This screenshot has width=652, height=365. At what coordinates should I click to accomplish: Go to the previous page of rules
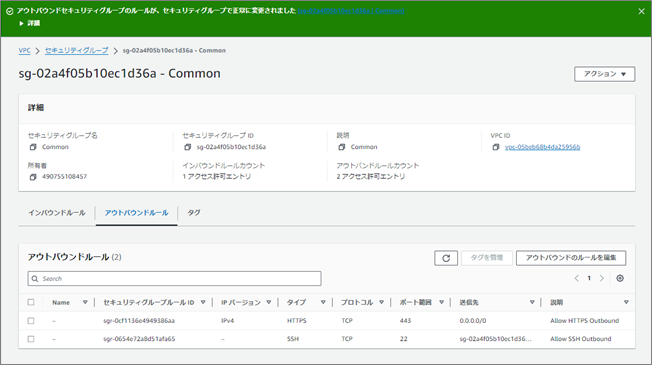tap(576, 279)
